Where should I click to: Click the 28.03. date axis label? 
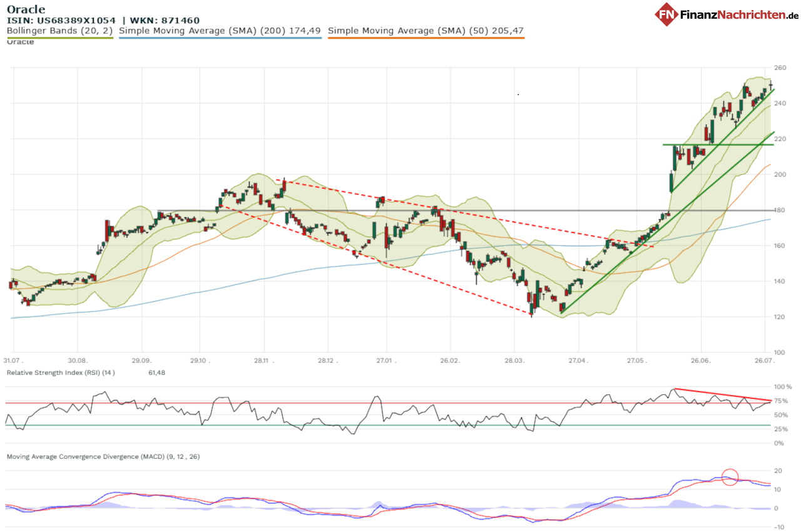tap(514, 362)
